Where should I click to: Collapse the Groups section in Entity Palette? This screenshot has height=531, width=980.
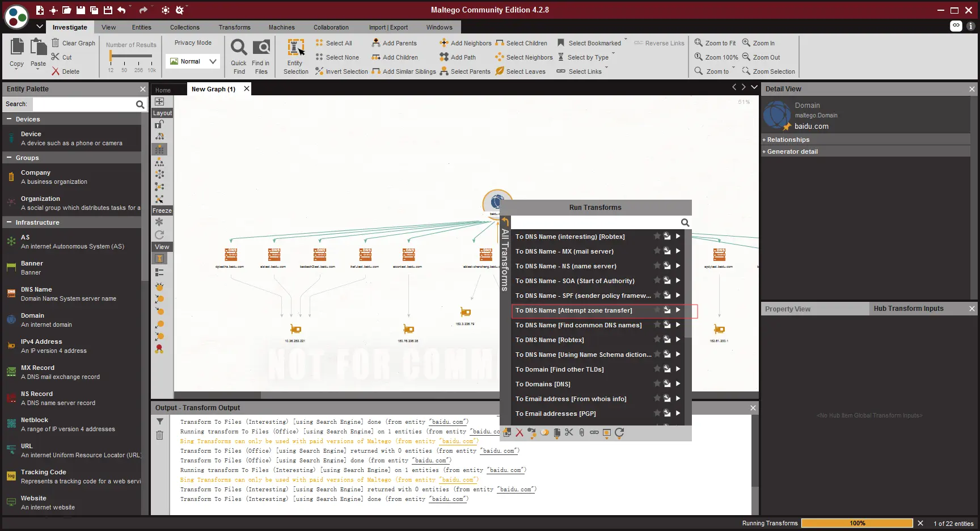pyautogui.click(x=9, y=158)
